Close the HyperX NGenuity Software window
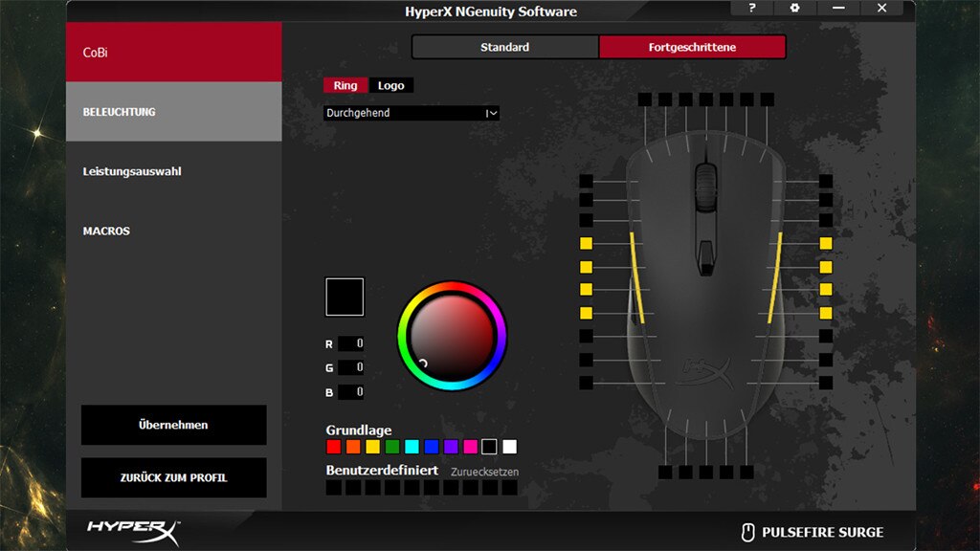 pyautogui.click(x=881, y=8)
